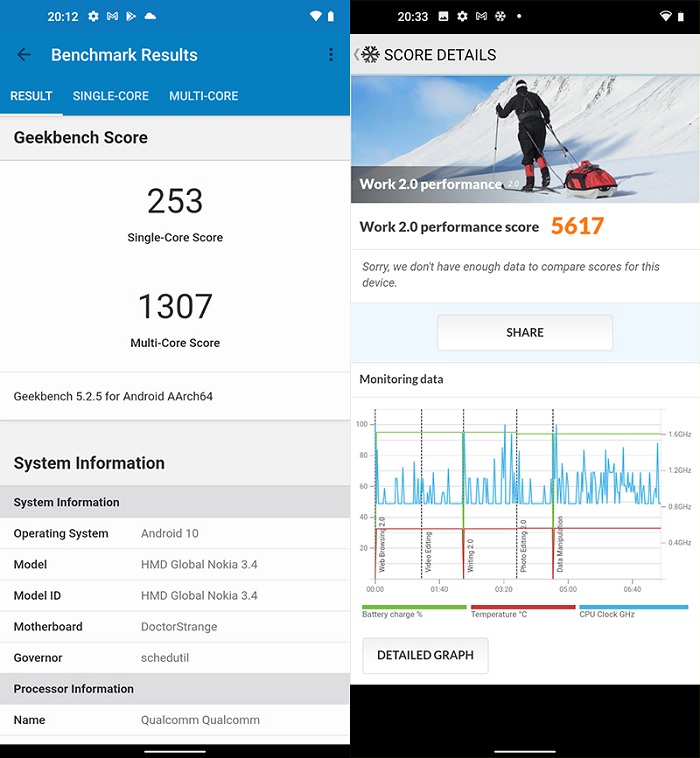Switch to the RESULT tab
The image size is (700, 758).
point(31,96)
